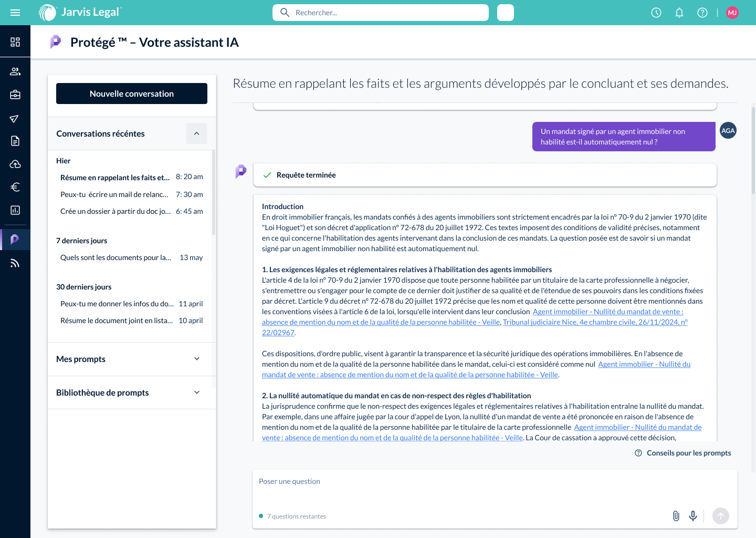The image size is (756, 538).
Task: Open the euro billing sidebar icon
Action: click(x=15, y=187)
